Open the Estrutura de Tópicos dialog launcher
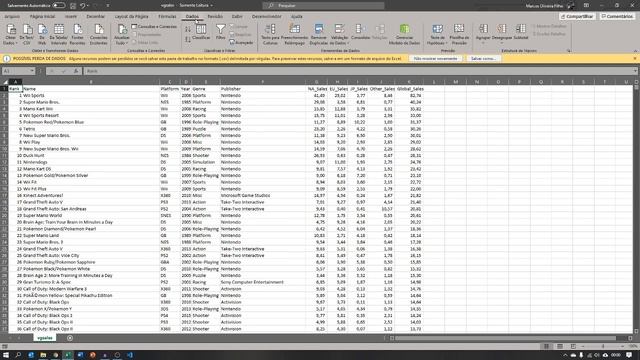 coord(569,51)
